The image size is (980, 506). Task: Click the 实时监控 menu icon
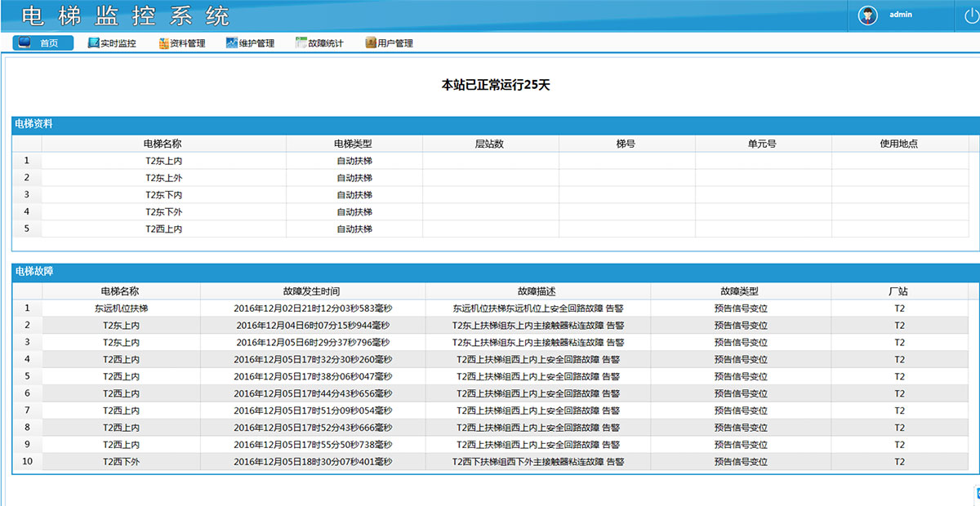click(93, 43)
